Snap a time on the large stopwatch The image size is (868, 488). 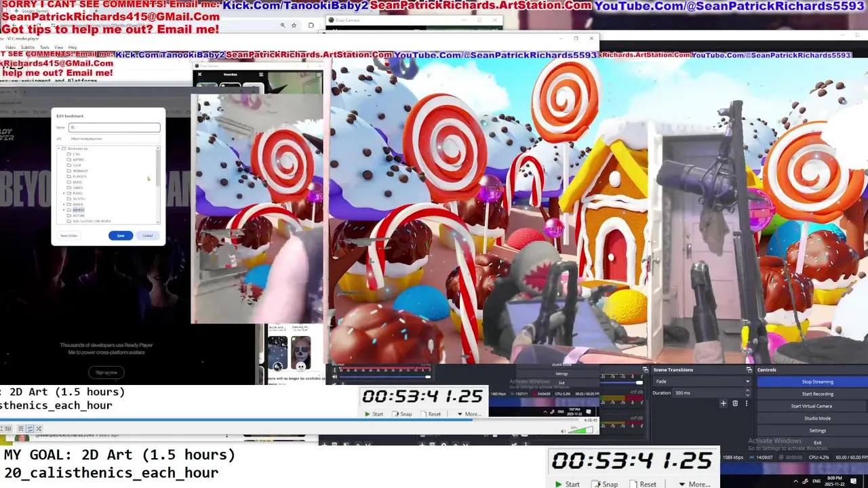pyautogui.click(x=605, y=484)
